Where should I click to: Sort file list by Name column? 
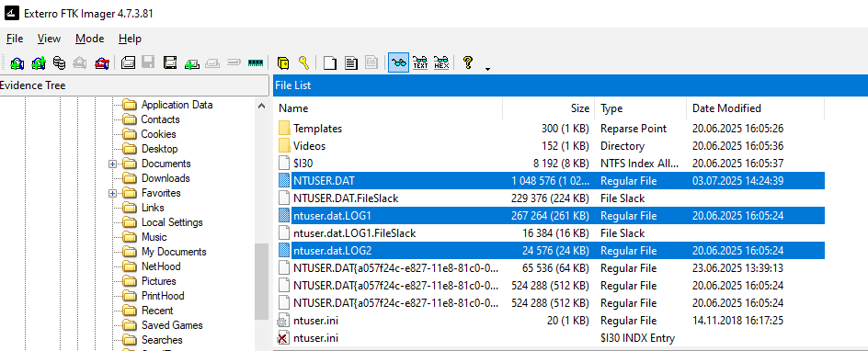[387, 108]
